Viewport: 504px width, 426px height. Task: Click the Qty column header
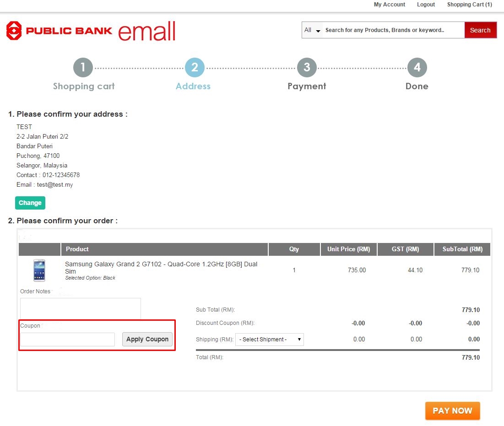tap(294, 249)
